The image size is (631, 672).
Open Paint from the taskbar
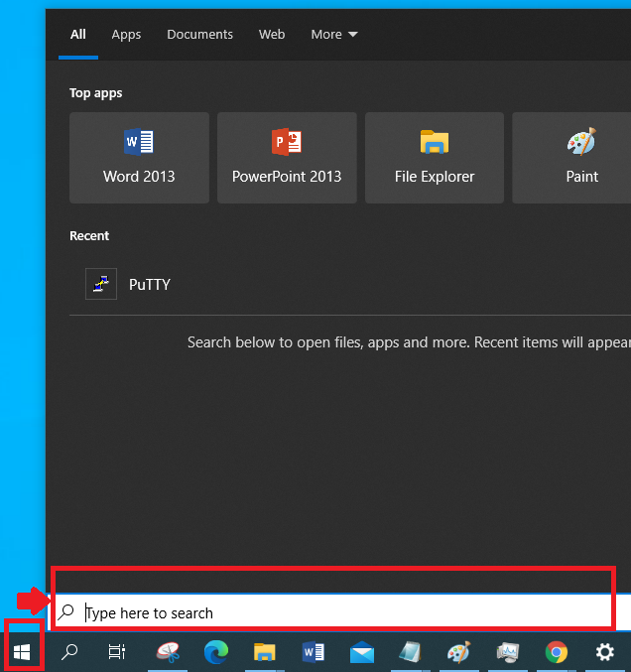[x=458, y=652]
